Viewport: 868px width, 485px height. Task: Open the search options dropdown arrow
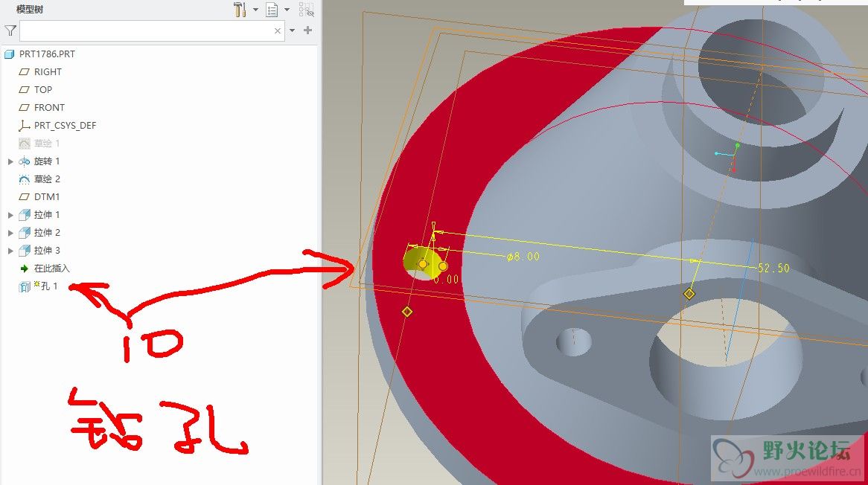[x=293, y=30]
